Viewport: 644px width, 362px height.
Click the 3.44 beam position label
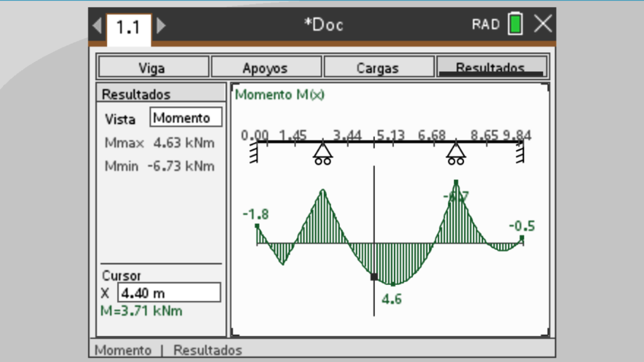pyautogui.click(x=347, y=135)
